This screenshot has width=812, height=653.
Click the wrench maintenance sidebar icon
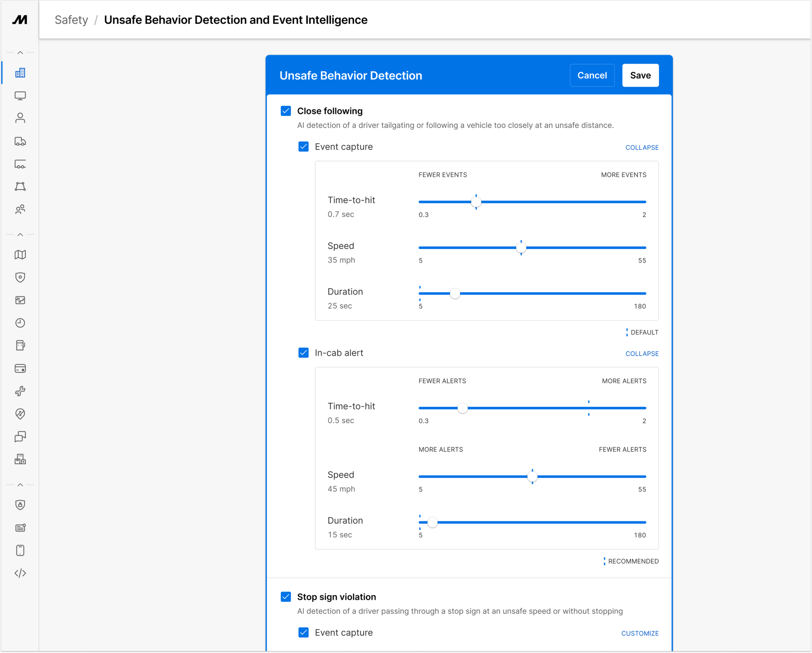pos(20,391)
